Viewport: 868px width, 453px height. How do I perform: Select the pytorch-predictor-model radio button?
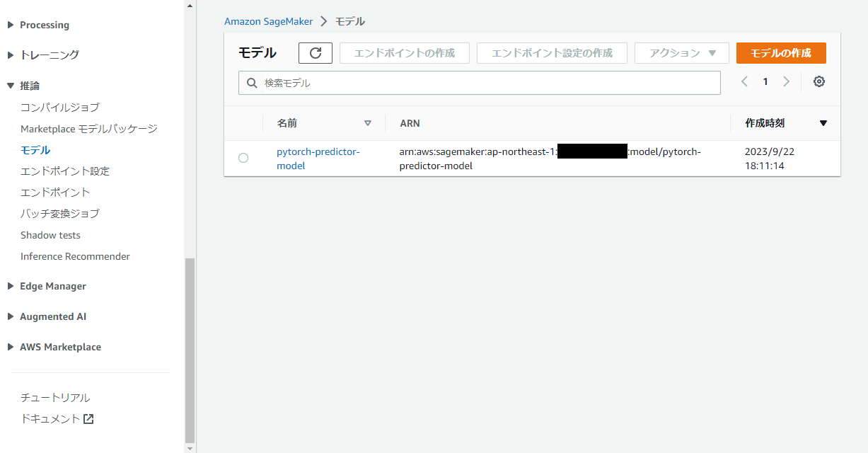(243, 158)
